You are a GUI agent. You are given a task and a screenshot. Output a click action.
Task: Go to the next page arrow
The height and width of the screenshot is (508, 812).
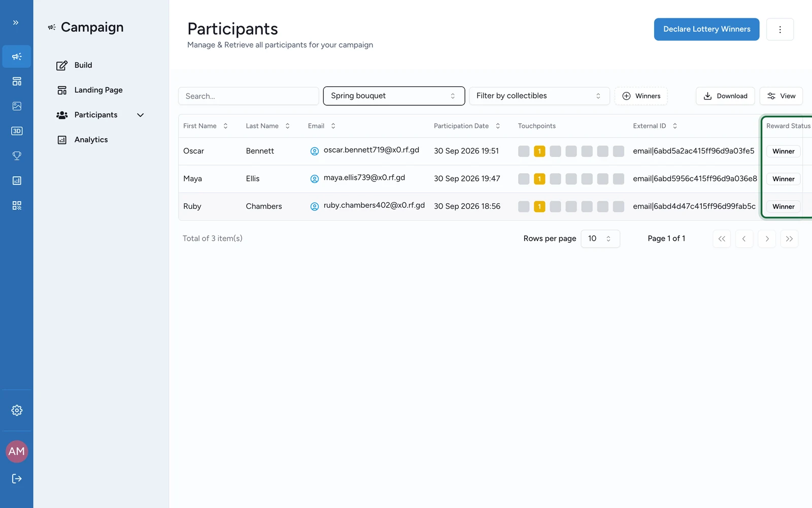point(767,239)
